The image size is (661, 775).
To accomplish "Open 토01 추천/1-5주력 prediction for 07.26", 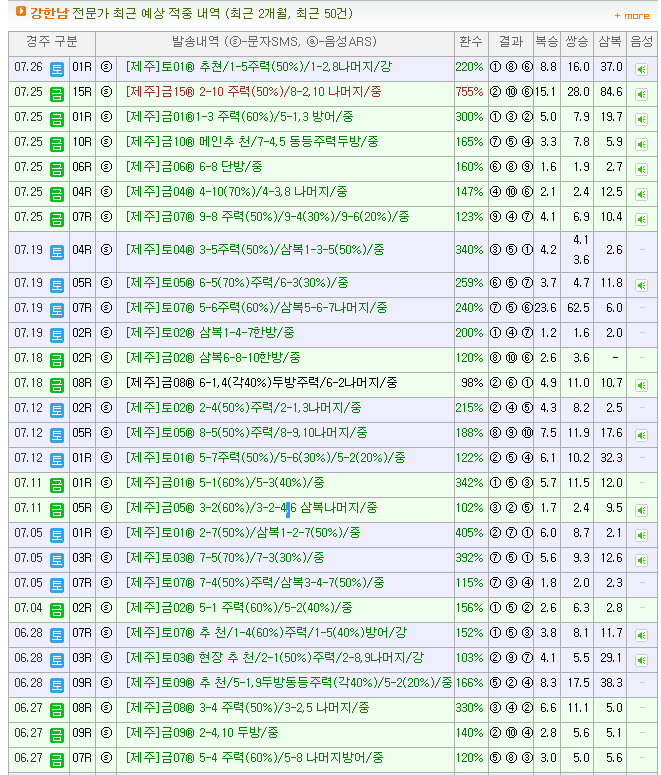I will [x=259, y=67].
